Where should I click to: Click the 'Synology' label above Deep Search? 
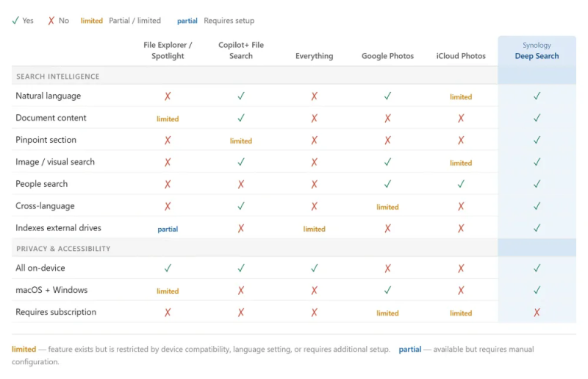[x=537, y=45]
